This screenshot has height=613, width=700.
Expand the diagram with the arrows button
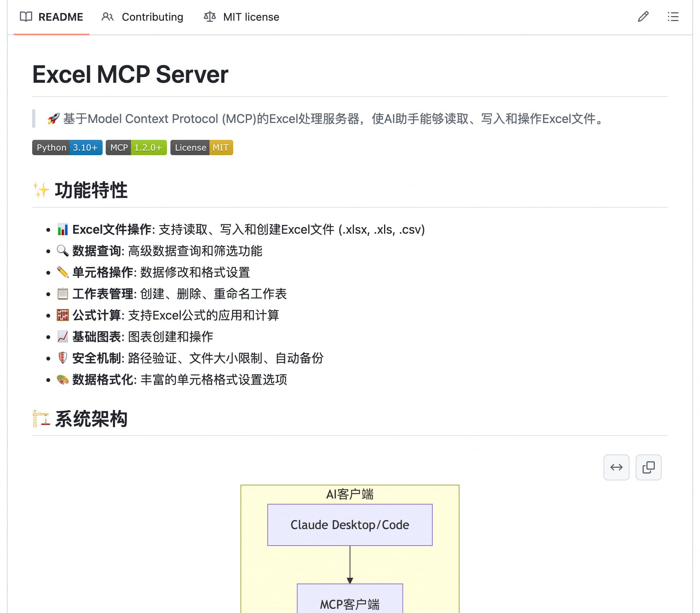coord(617,467)
